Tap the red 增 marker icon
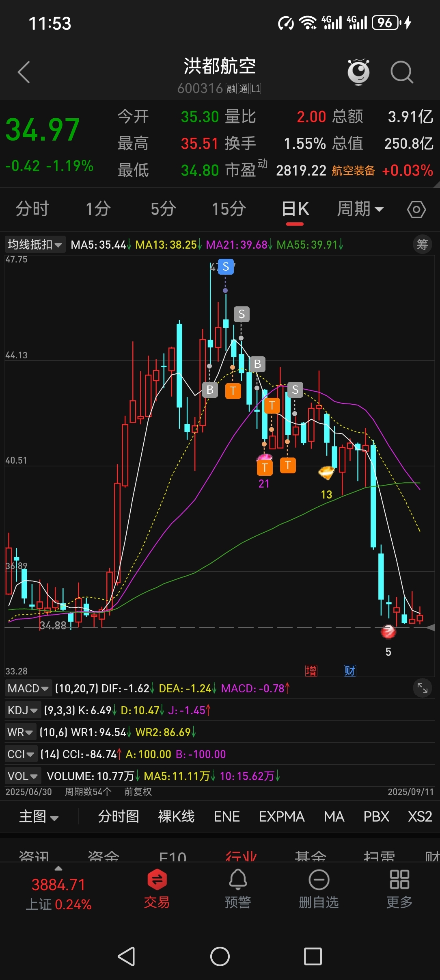440x980 pixels. point(311,670)
